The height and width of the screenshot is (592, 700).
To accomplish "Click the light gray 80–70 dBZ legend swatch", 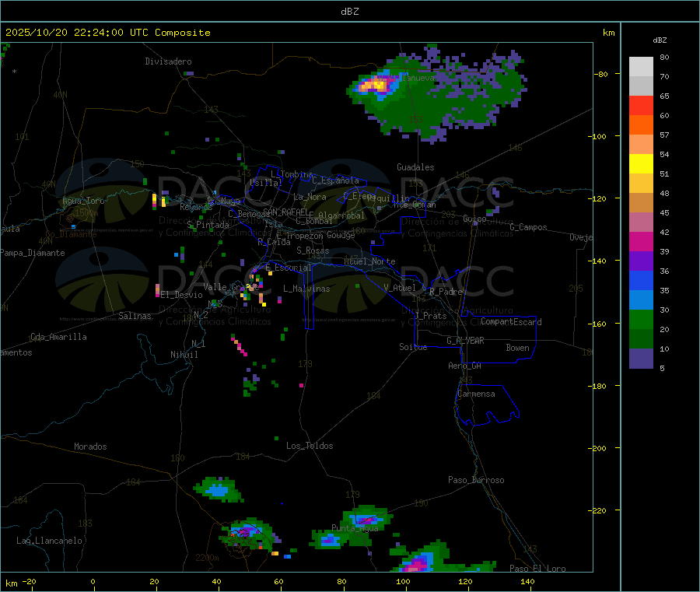I will (x=641, y=67).
